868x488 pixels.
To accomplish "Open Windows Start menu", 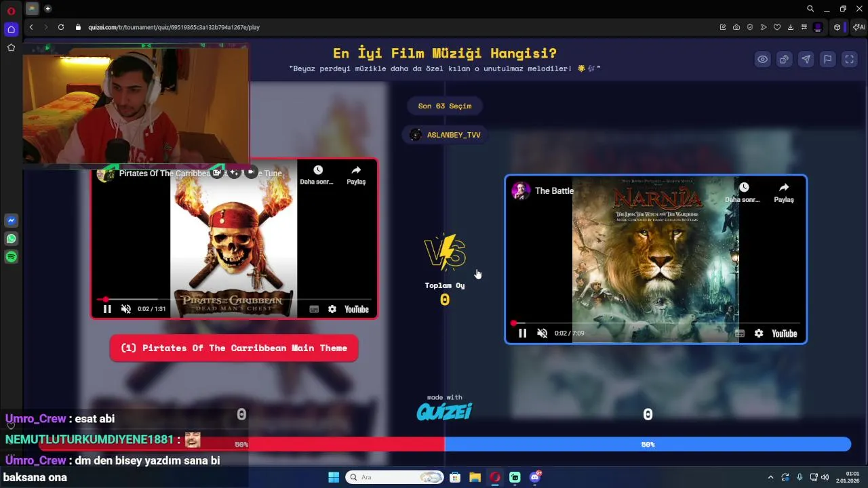I will [x=334, y=477].
